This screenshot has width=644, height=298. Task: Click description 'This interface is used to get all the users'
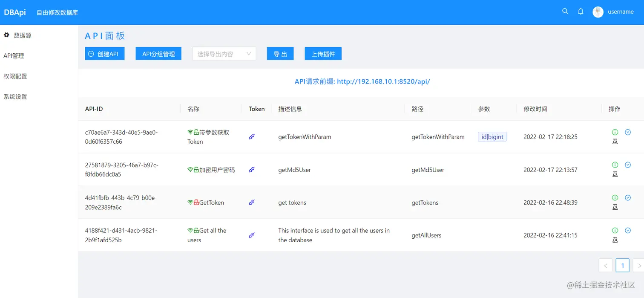click(334, 235)
